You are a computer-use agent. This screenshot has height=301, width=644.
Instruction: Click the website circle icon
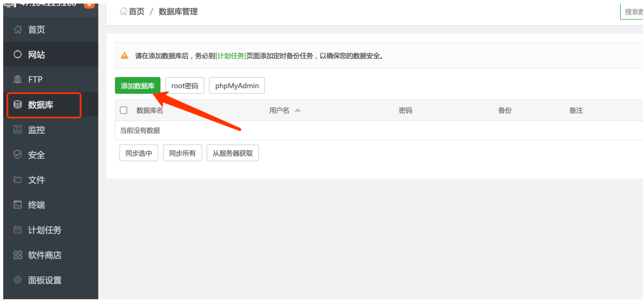click(x=18, y=55)
